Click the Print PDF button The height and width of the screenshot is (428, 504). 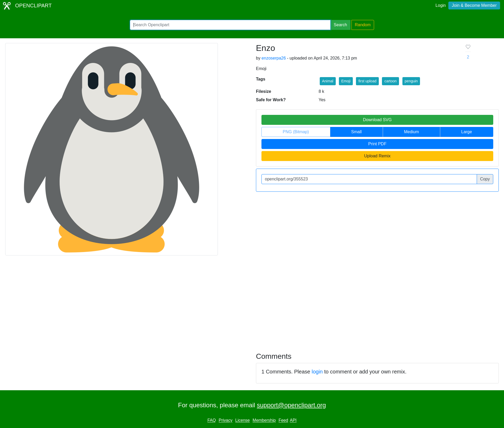pos(377,144)
